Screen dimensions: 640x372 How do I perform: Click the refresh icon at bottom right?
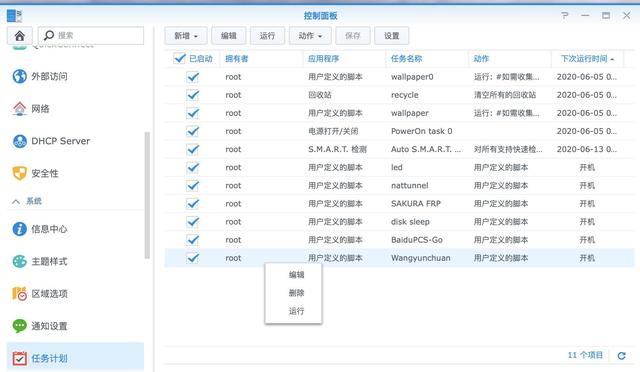[x=621, y=356]
